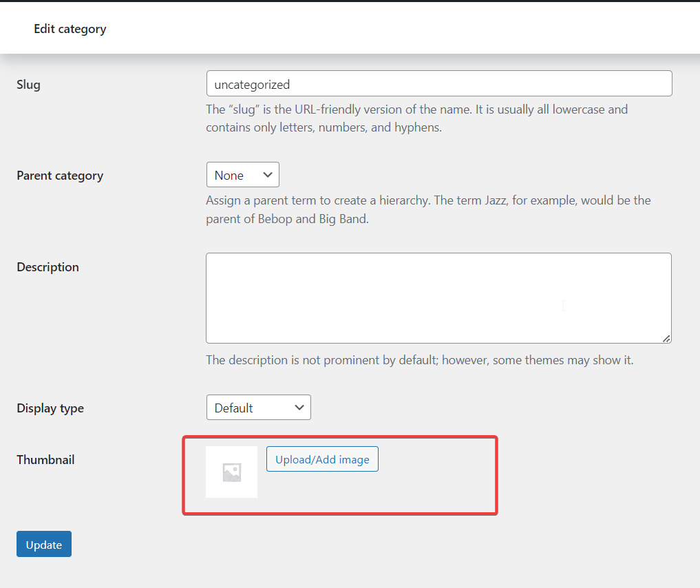
Task: Click the Description field label
Action: (x=47, y=267)
